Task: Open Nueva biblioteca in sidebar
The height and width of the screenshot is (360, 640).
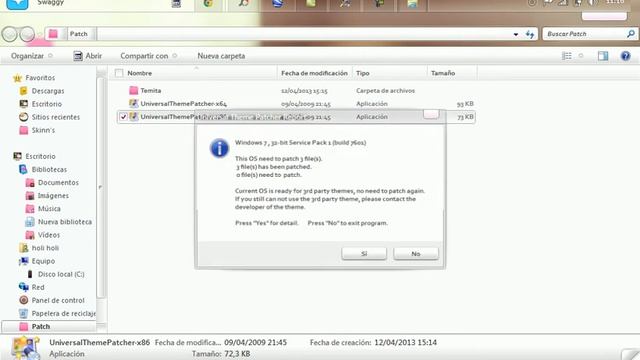Action: 64,222
